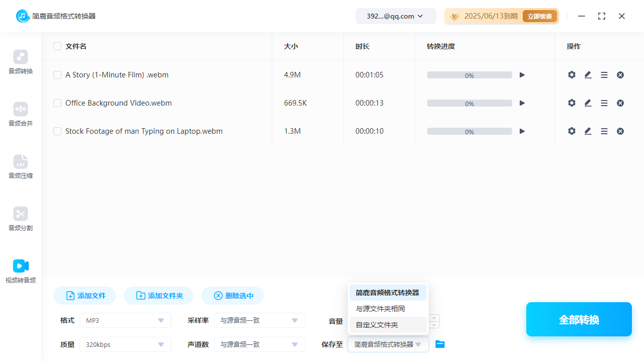Remove Stock Footage file via delete icon
The image size is (644, 362).
(620, 131)
